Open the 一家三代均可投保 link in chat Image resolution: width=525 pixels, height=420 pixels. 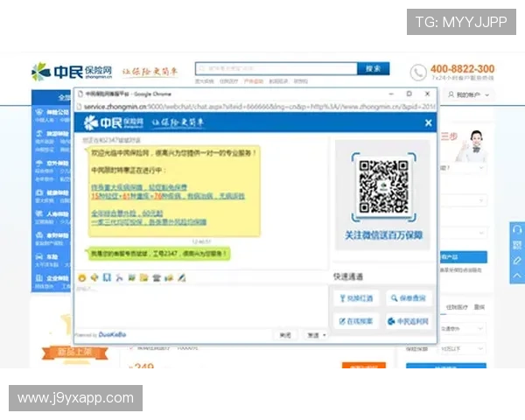(149, 222)
